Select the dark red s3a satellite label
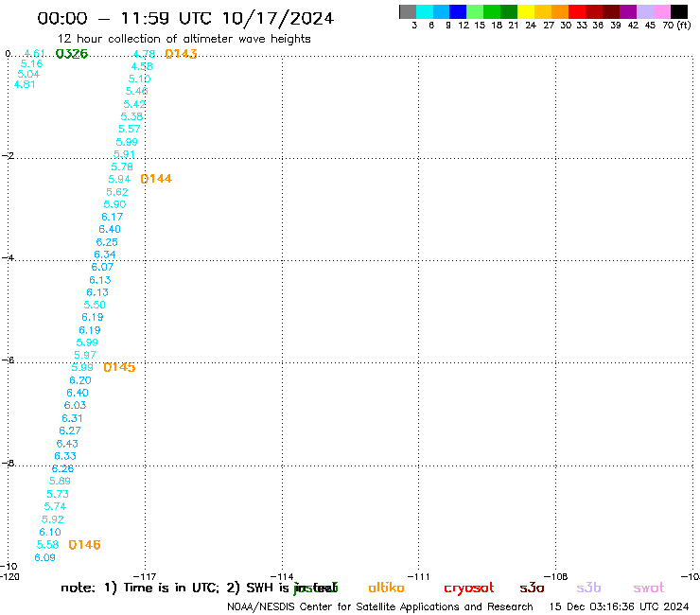The height and width of the screenshot is (615, 700). (532, 588)
